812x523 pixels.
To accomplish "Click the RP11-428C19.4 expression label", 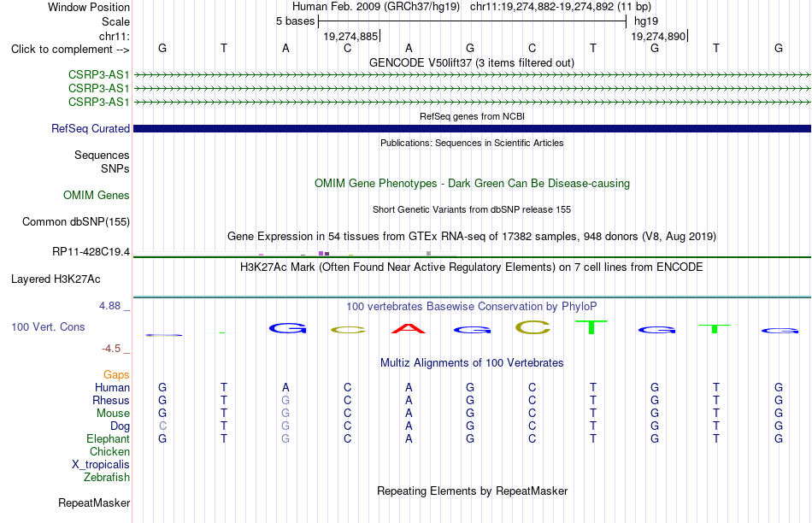I will tap(91, 251).
